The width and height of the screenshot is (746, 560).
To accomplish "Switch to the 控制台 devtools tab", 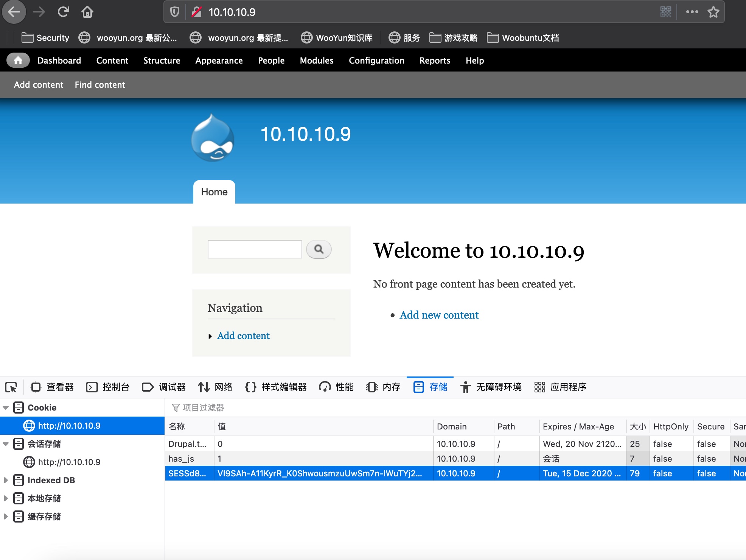I will click(108, 387).
